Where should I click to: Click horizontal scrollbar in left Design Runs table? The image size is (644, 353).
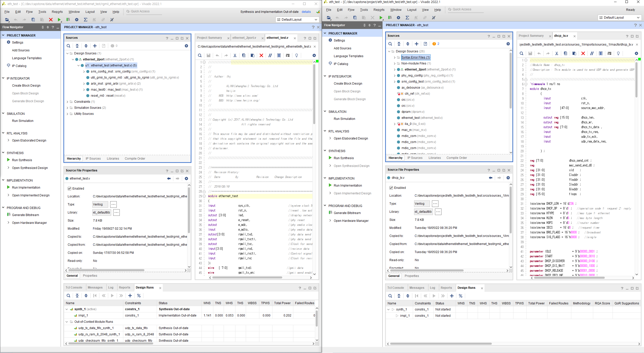pyautogui.click(x=111, y=343)
